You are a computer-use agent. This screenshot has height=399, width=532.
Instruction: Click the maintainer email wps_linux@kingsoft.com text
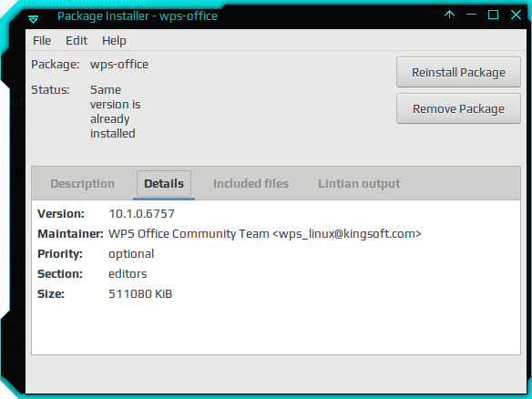(347, 234)
